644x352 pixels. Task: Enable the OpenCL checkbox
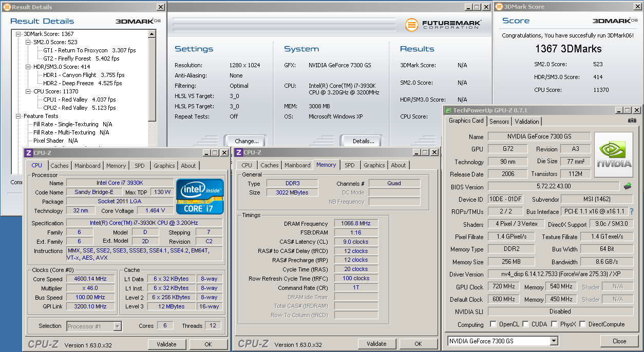click(x=493, y=324)
